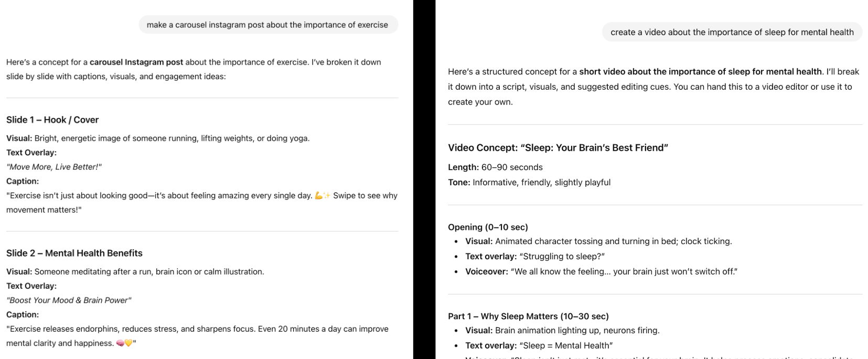The height and width of the screenshot is (359, 868).
Task: Click the "Part 1 – Why Sleep Matters" heading
Action: coord(528,316)
